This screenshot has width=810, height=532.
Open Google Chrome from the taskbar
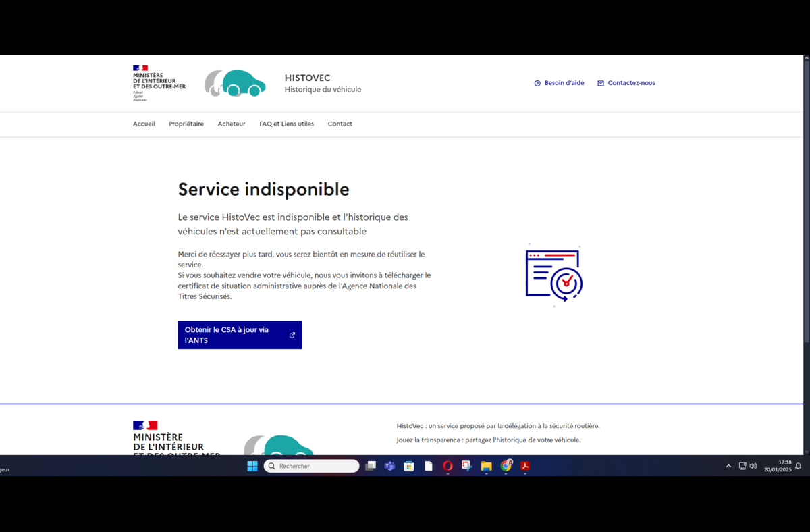pos(506,466)
